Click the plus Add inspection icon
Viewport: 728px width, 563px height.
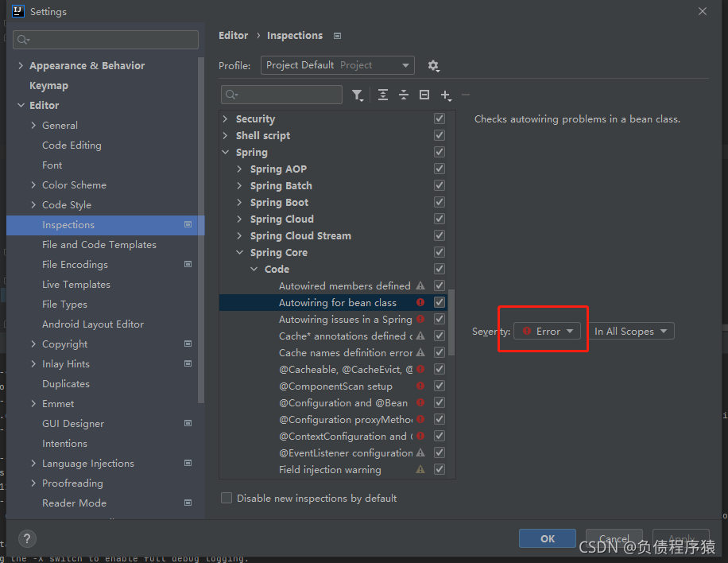point(445,95)
